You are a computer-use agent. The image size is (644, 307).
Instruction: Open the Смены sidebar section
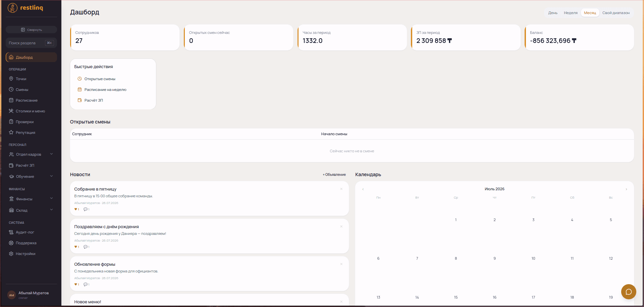coord(31,90)
